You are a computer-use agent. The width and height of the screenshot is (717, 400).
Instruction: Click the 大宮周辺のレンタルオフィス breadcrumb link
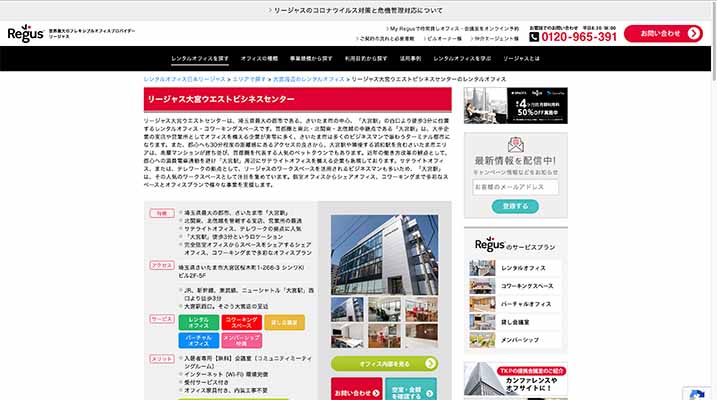(x=309, y=79)
